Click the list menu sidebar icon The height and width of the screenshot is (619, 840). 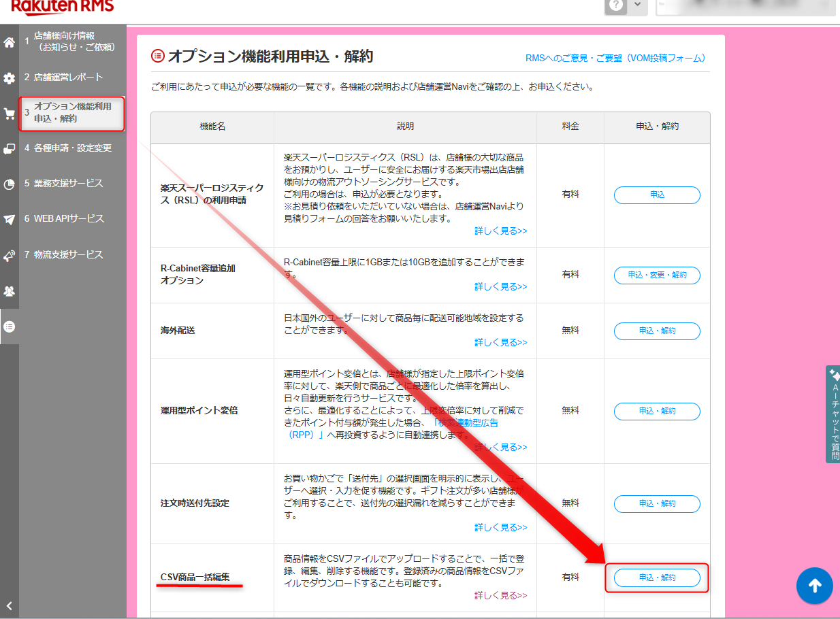pos(9,327)
